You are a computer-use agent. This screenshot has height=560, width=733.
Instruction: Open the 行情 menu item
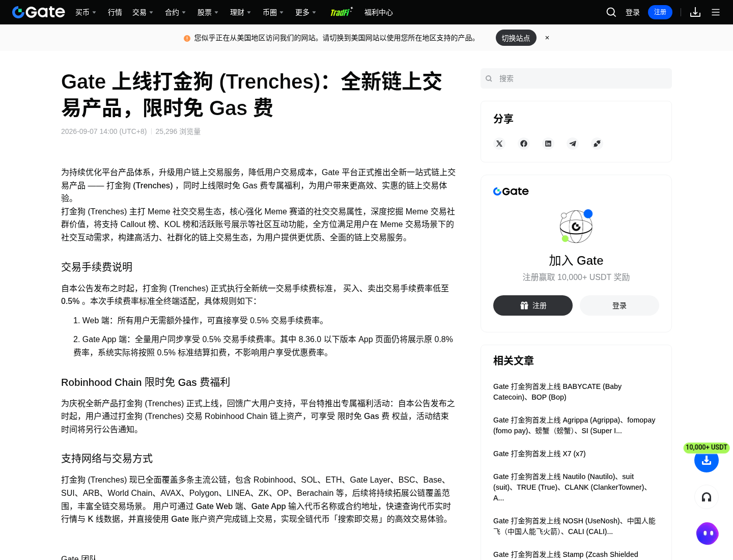coord(115,12)
